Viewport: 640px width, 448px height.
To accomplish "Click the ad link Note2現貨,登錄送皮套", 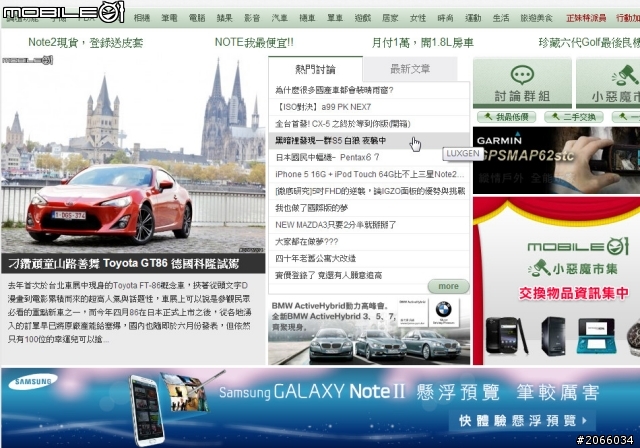I will click(x=86, y=42).
